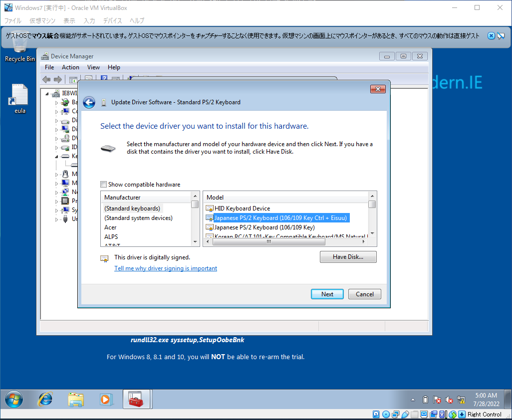Screen dimensions: 512x420
Task: Click the Device Manager toolbar Back arrow
Action: pyautogui.click(x=46, y=79)
